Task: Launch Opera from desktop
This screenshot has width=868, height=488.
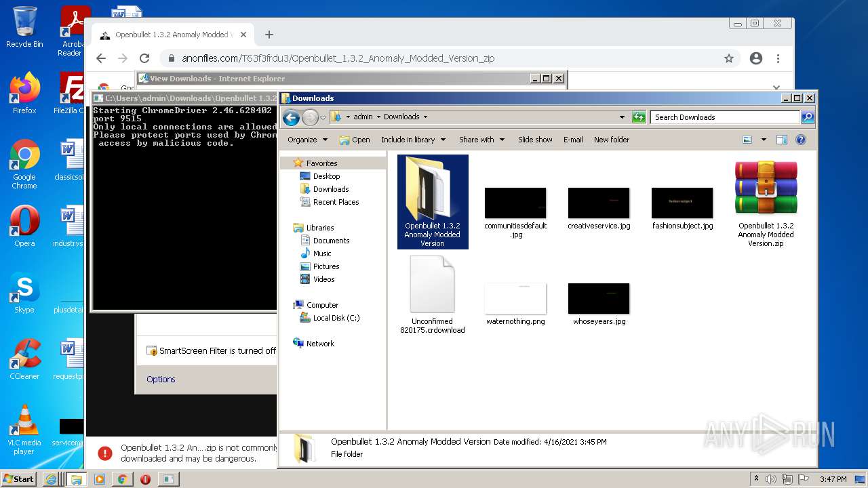Action: point(24,226)
